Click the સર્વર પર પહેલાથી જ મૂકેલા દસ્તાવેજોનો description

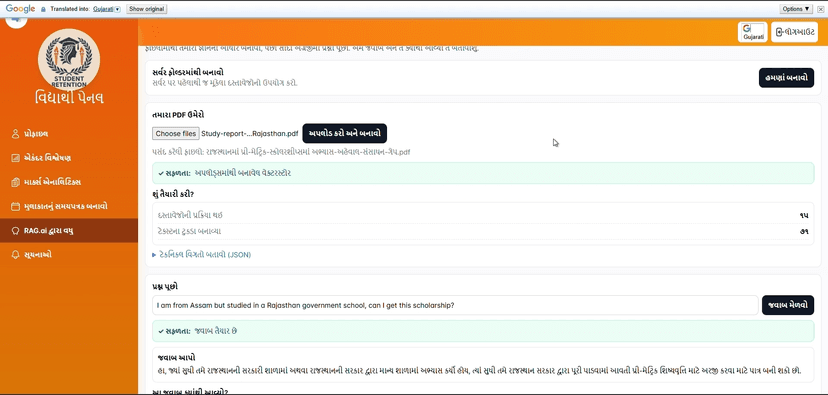[x=224, y=83]
